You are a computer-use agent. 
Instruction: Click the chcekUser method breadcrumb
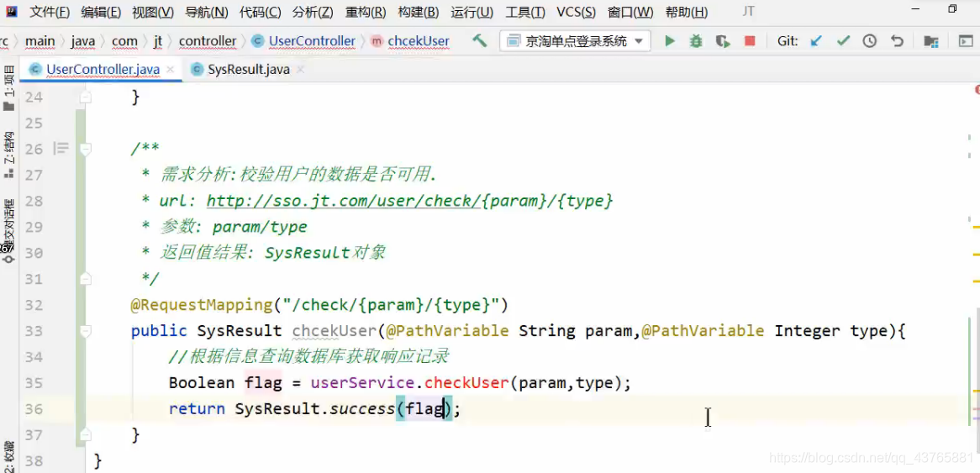pos(410,41)
